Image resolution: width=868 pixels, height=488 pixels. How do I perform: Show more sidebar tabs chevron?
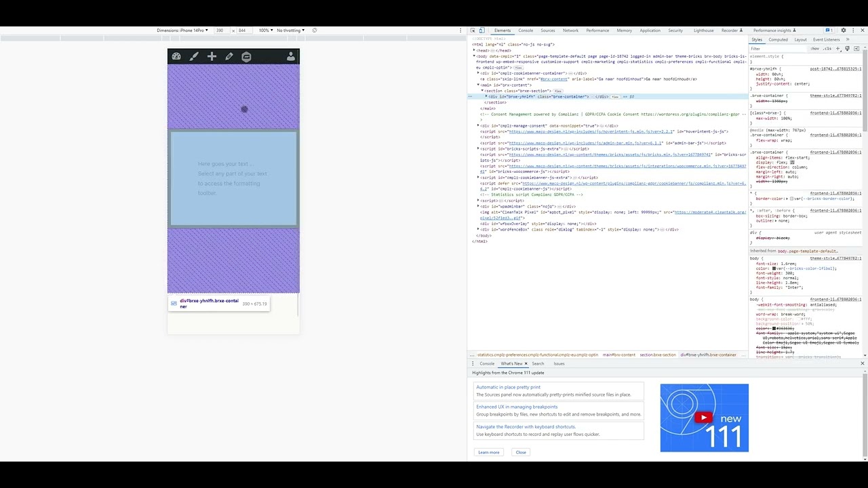(x=847, y=39)
